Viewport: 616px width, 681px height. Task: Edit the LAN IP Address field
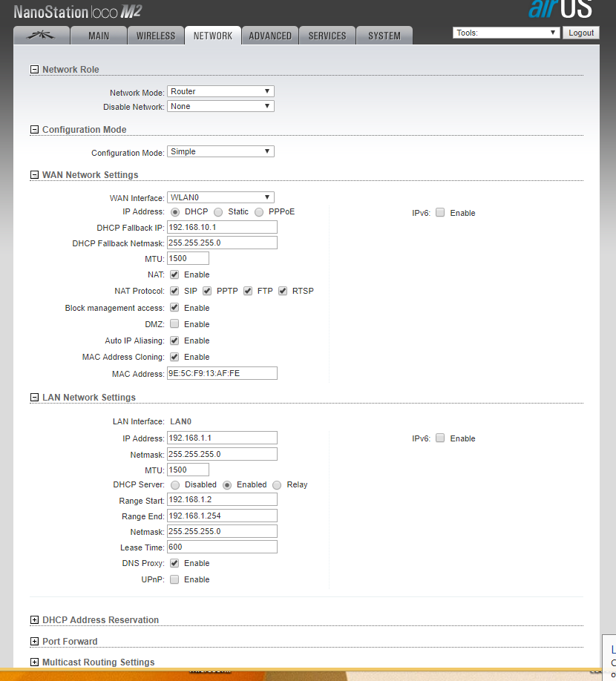tap(222, 438)
